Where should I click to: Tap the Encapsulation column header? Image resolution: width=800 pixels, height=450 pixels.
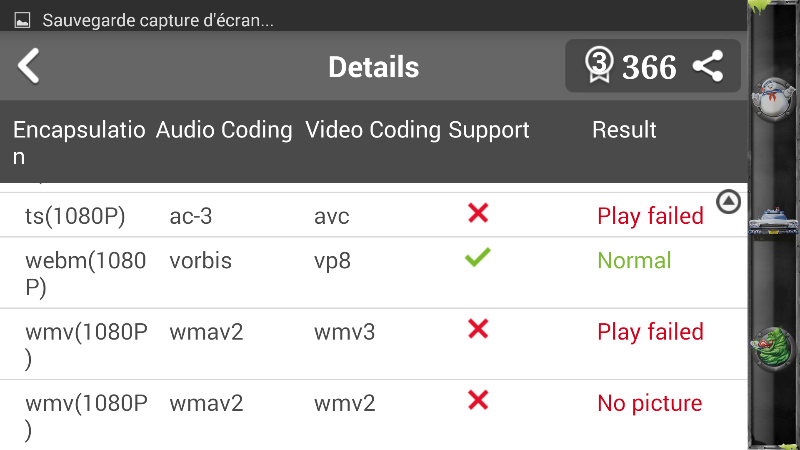[x=80, y=142]
